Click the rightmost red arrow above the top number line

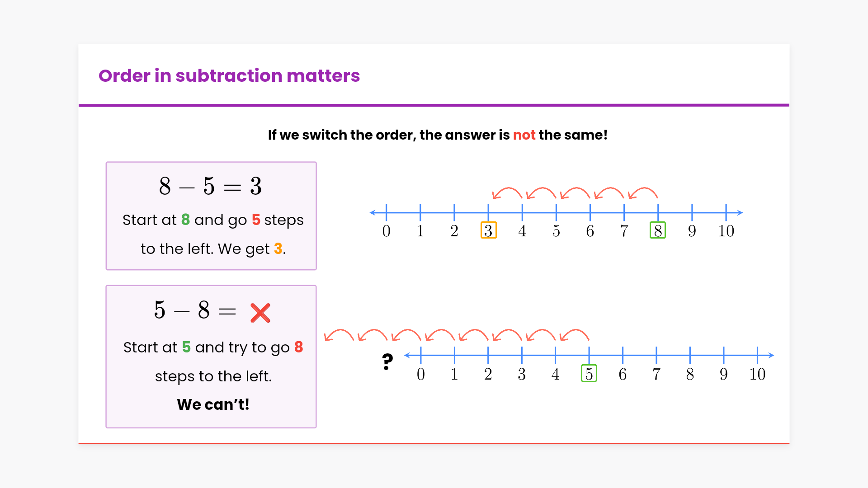coord(643,193)
